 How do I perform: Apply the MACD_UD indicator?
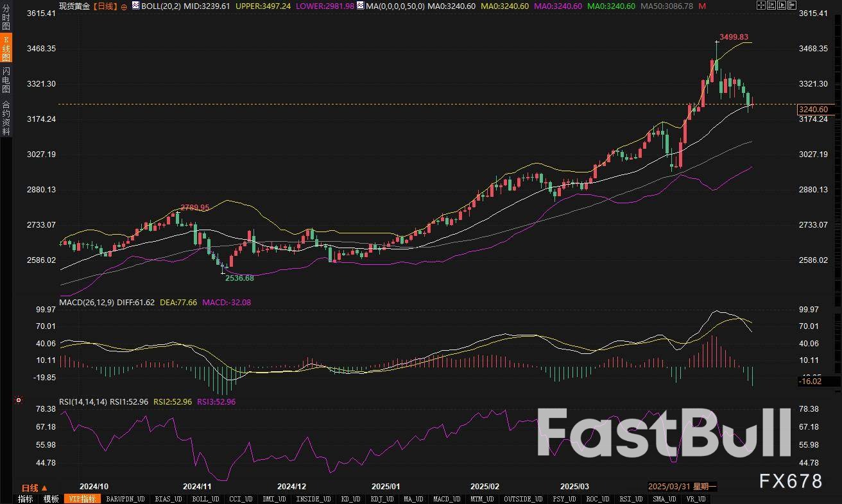pos(445,499)
